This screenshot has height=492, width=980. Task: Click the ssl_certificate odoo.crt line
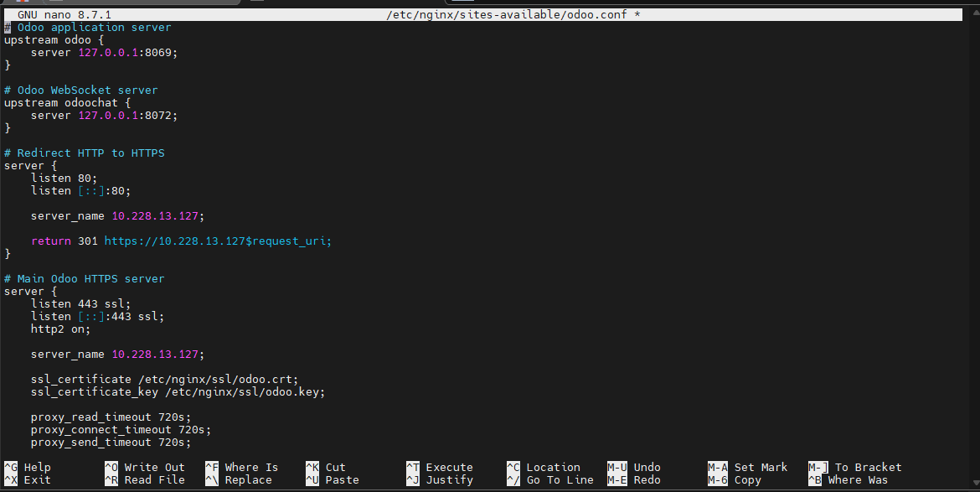[165, 380]
